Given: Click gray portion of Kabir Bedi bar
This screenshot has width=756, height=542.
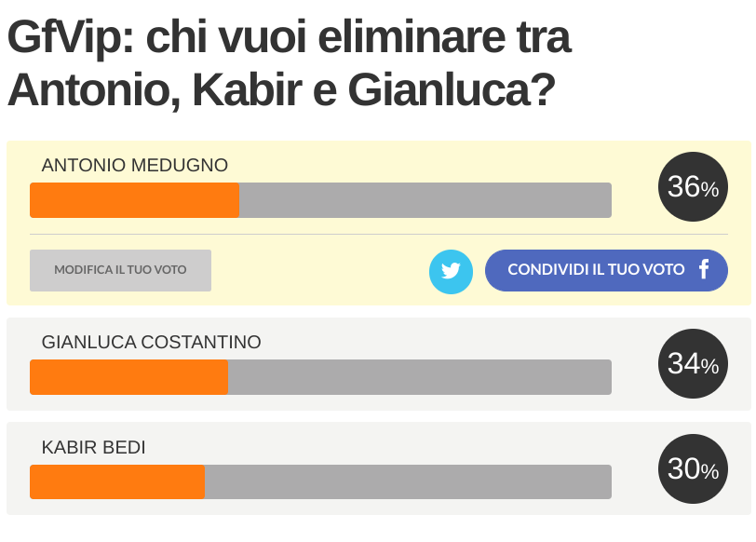Looking at the screenshot, I should click(409, 481).
